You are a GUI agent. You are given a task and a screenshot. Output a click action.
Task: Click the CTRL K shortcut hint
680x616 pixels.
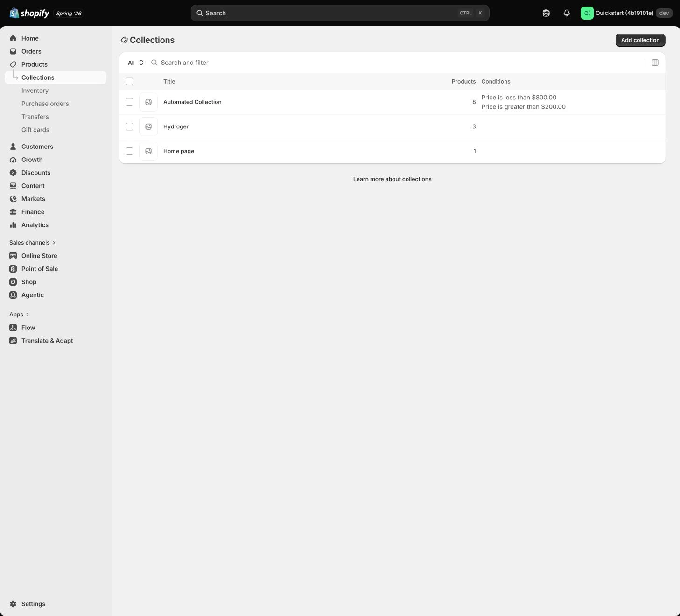pos(471,13)
